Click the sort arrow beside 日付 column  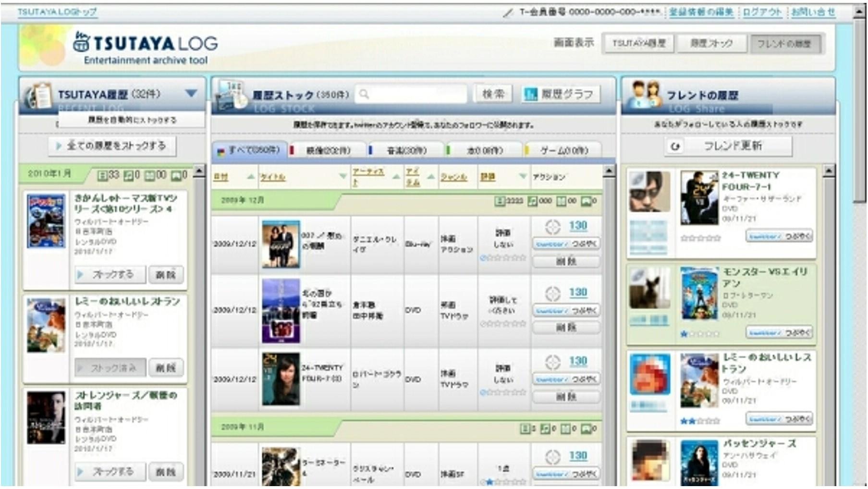pyautogui.click(x=251, y=177)
